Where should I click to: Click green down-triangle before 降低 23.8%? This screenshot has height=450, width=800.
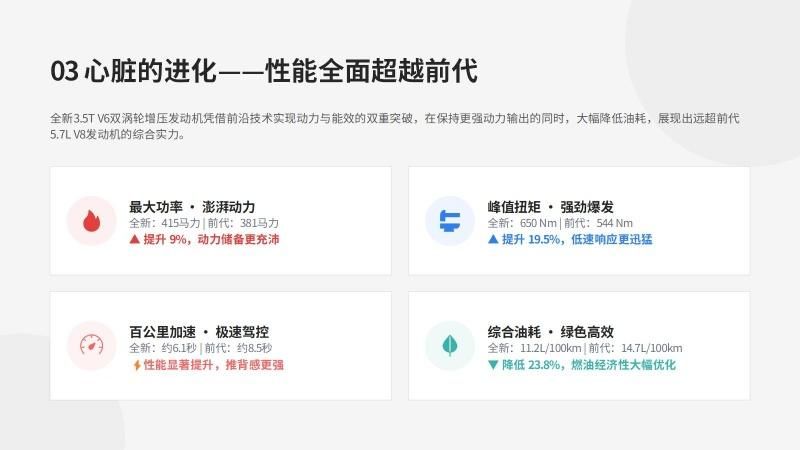pos(493,365)
